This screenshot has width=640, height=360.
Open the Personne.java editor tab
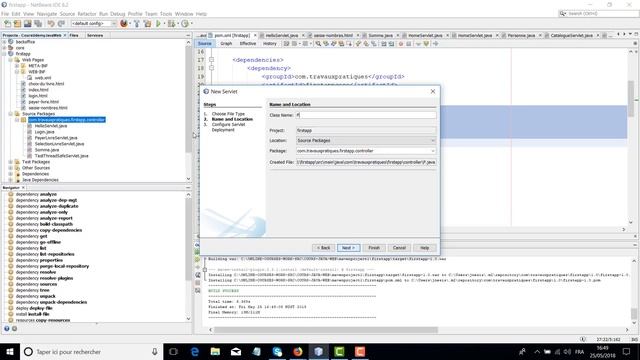521,36
